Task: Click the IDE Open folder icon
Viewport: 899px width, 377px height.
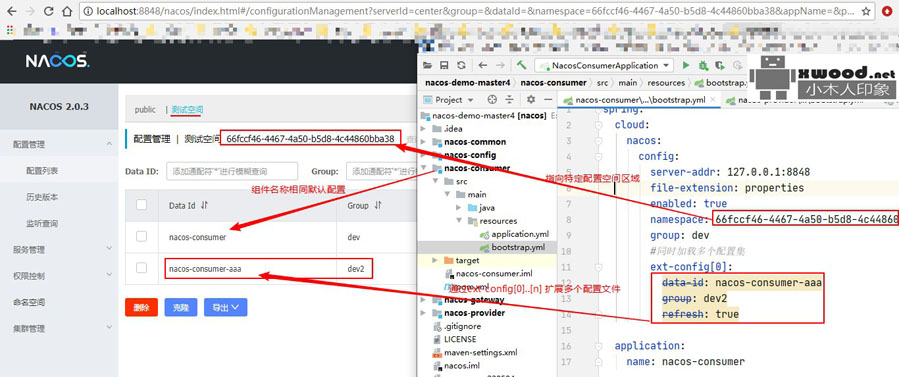Action: tap(427, 65)
